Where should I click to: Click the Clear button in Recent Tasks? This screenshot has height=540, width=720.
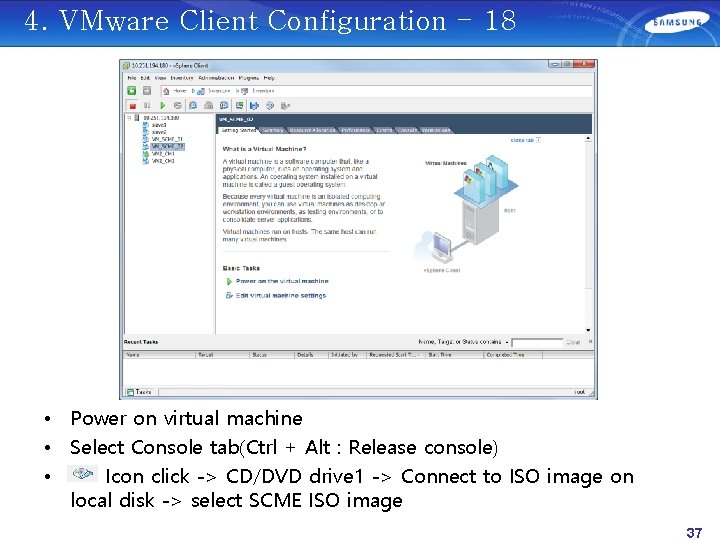[573, 342]
